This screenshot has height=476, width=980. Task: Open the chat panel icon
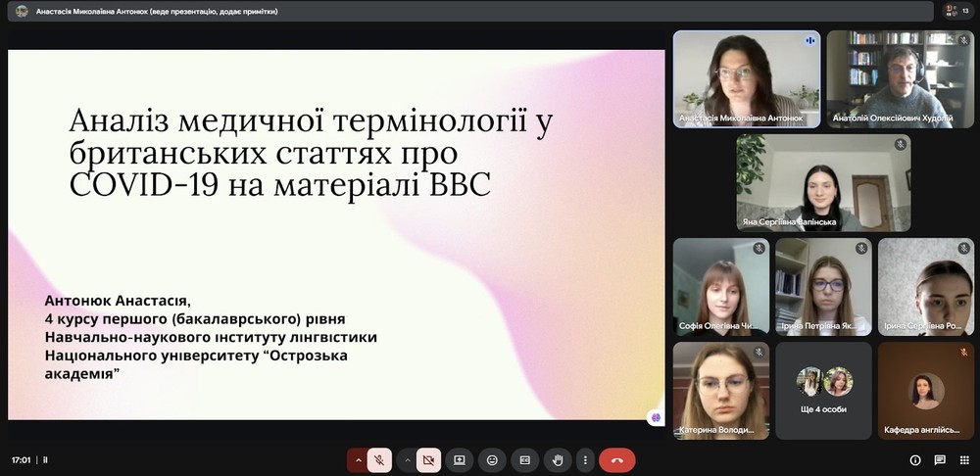939,459
